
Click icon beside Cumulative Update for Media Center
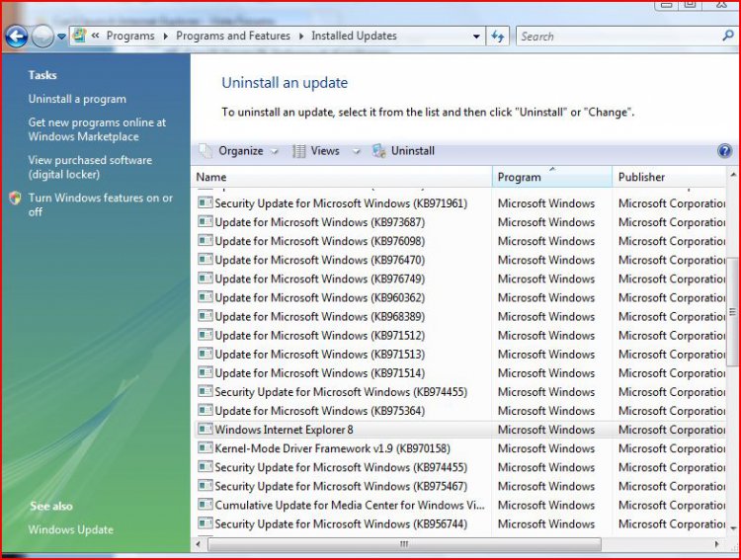coord(206,505)
